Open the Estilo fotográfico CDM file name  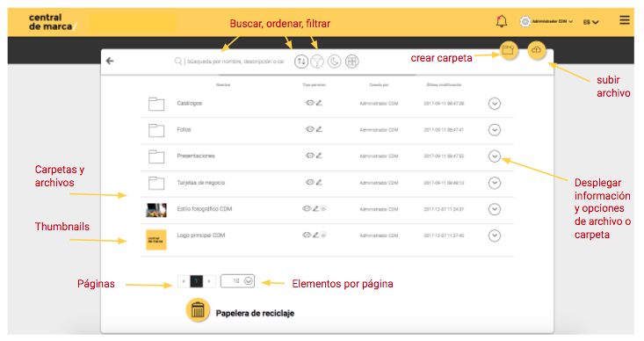205,209
